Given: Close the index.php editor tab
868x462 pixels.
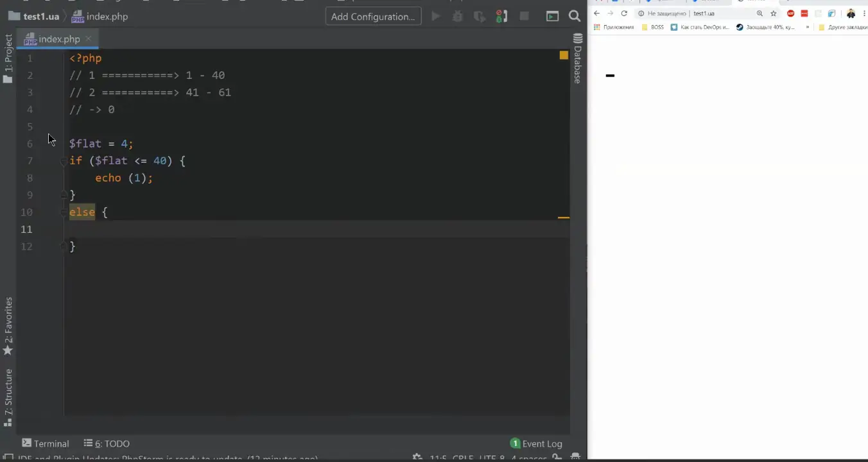Looking at the screenshot, I should (89, 38).
